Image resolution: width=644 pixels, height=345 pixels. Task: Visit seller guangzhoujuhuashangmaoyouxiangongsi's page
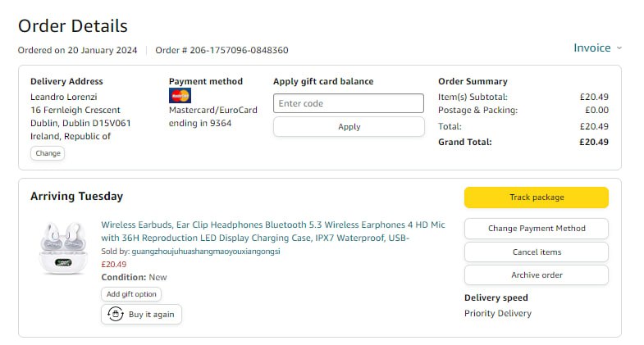tap(206, 252)
